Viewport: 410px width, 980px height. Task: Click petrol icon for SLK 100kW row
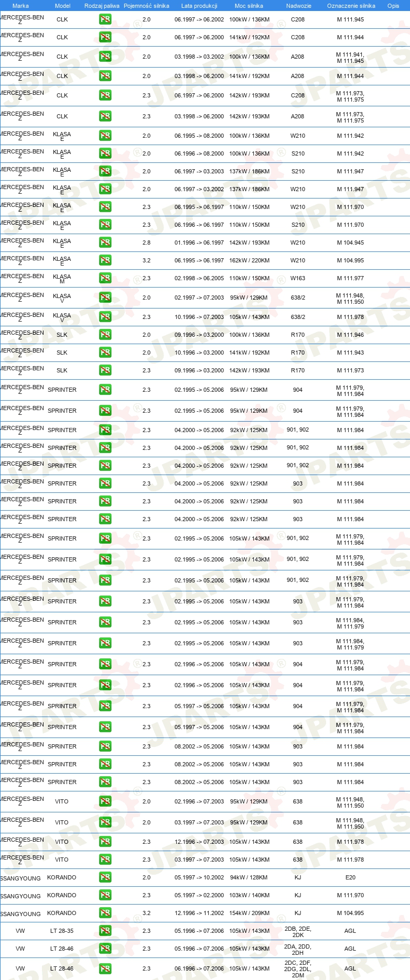click(x=105, y=335)
